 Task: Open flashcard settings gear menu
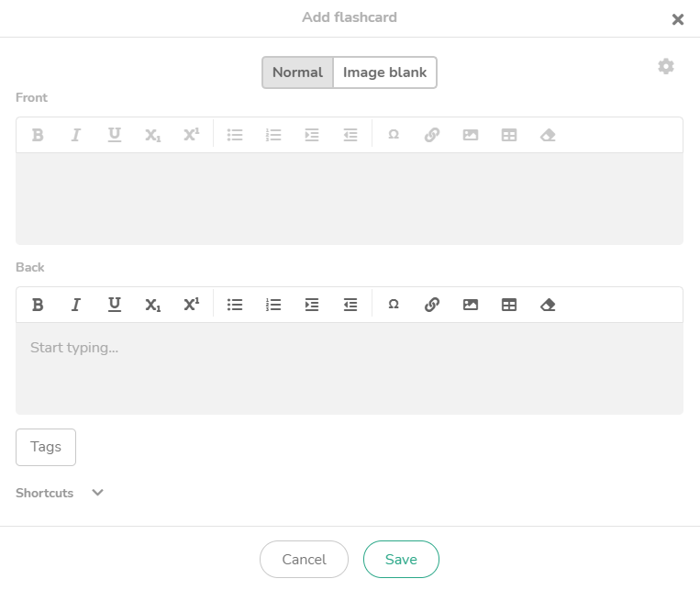[x=666, y=66]
